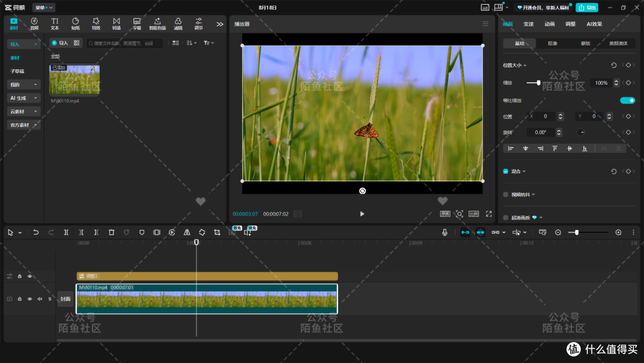Image resolution: width=644 pixels, height=363 pixels.
Task: Switch to the speed tab in right panel
Action: 528,24
